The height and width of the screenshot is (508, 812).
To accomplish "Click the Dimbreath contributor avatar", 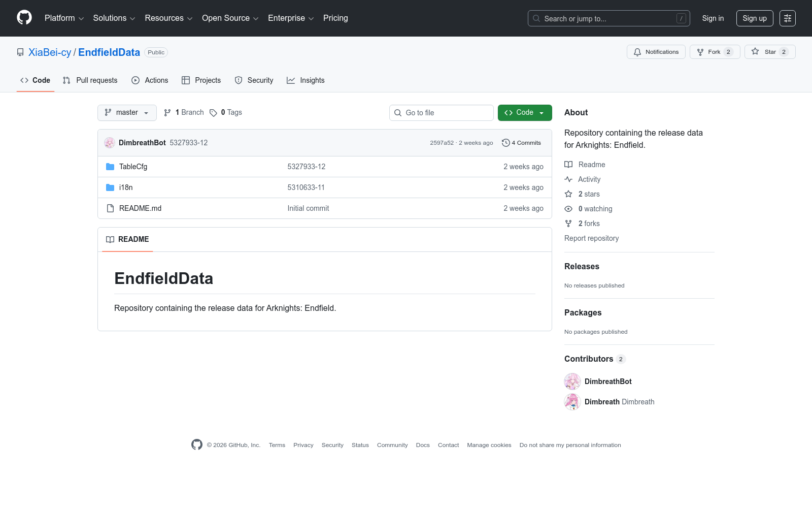I will (x=572, y=402).
